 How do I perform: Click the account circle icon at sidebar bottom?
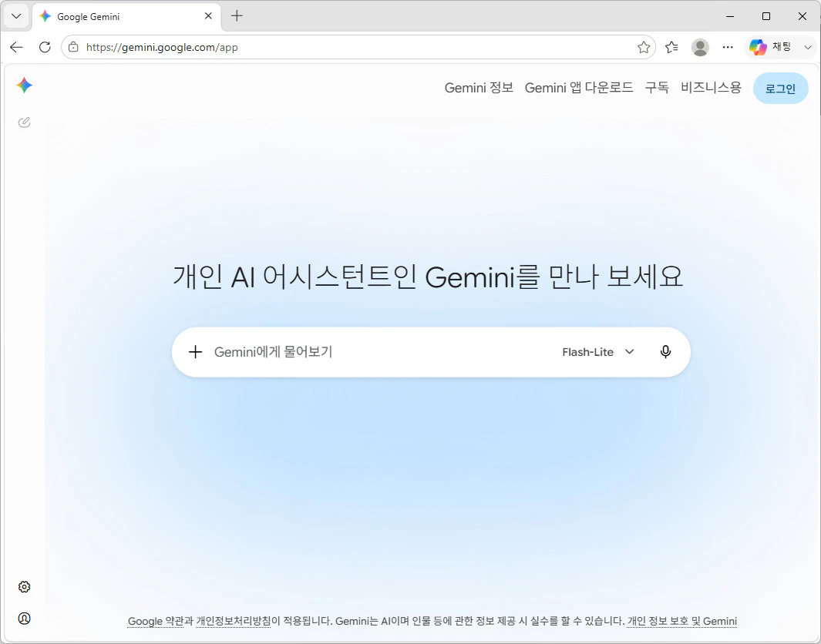[24, 619]
